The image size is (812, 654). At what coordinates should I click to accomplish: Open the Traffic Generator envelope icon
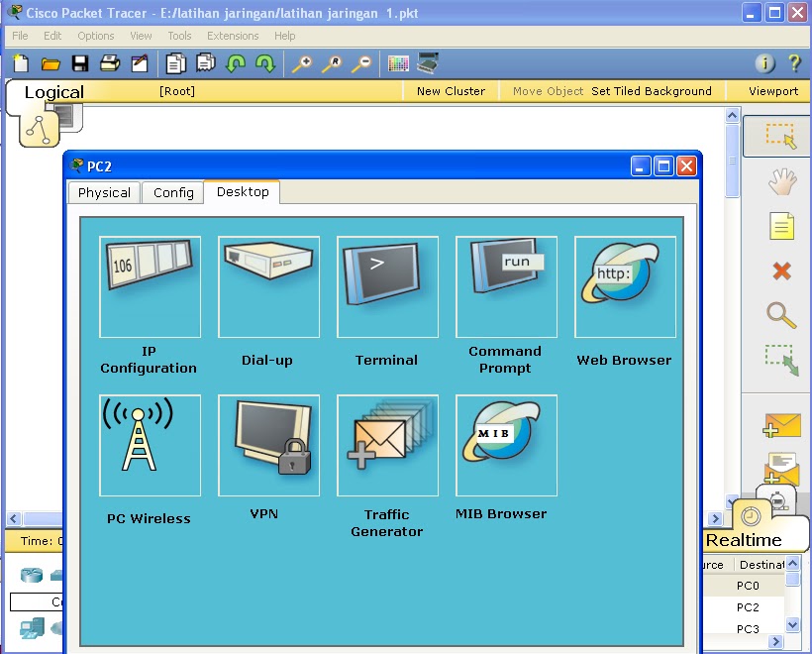[387, 445]
